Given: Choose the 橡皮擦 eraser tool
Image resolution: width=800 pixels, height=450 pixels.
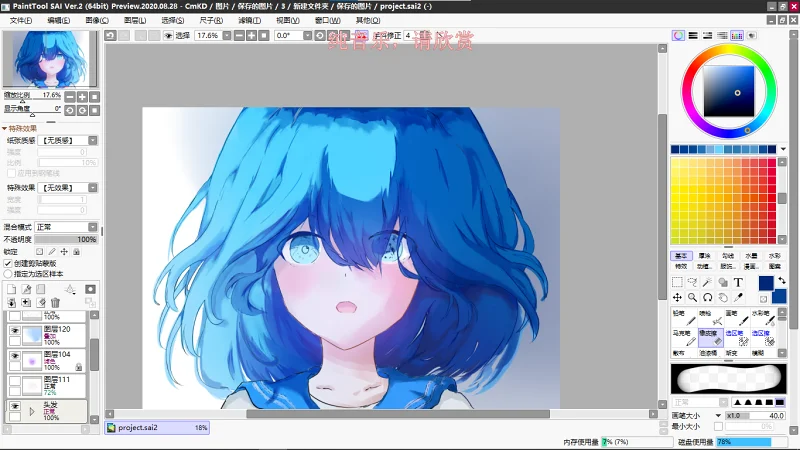Looking at the screenshot, I should [711, 337].
